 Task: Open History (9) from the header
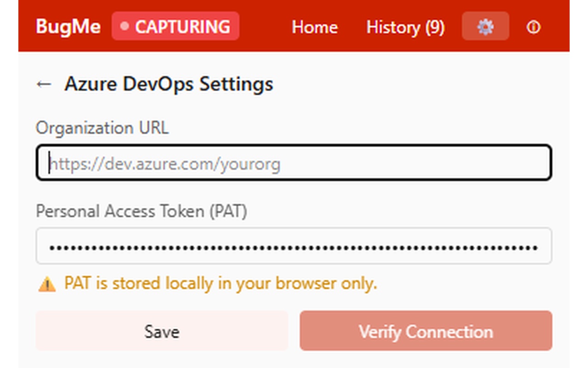(x=405, y=27)
